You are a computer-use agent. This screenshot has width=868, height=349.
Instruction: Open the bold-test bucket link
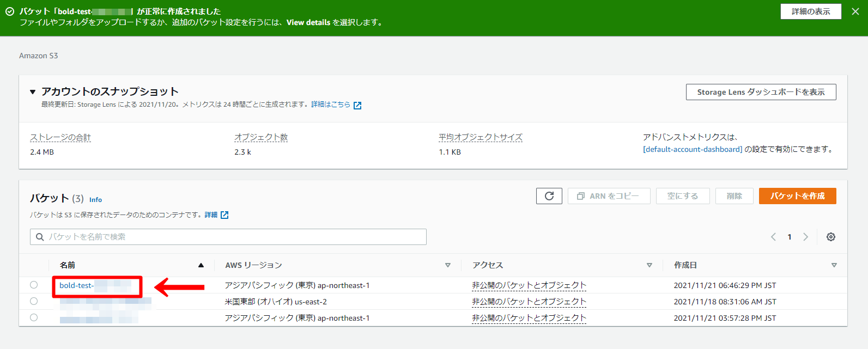(x=76, y=285)
